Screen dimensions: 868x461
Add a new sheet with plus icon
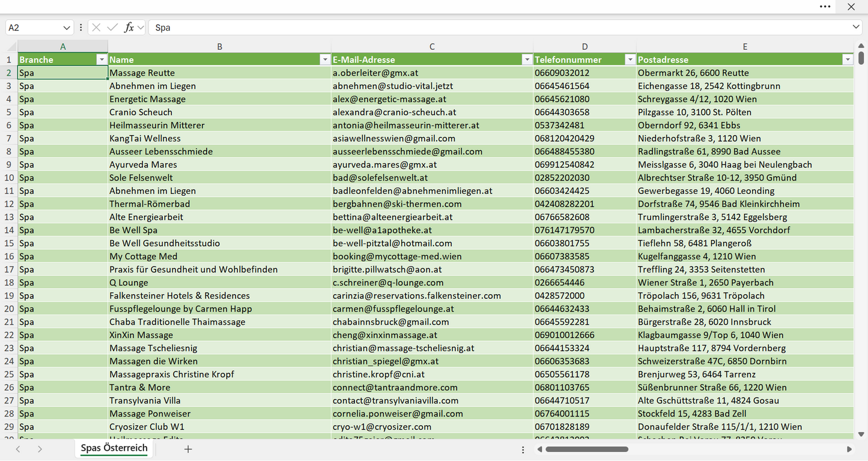tap(188, 449)
